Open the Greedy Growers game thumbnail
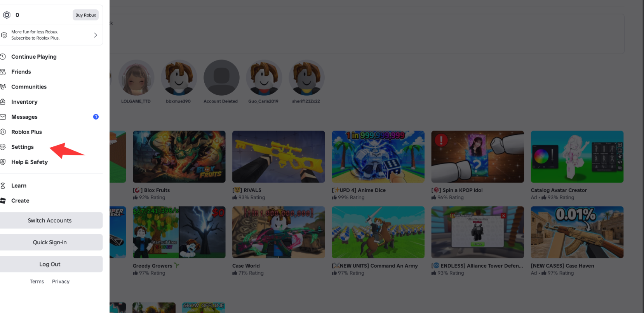The image size is (644, 313). pos(179,232)
